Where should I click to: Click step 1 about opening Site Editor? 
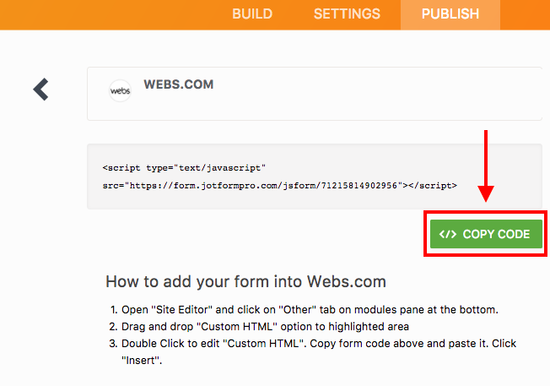pyautogui.click(x=304, y=310)
